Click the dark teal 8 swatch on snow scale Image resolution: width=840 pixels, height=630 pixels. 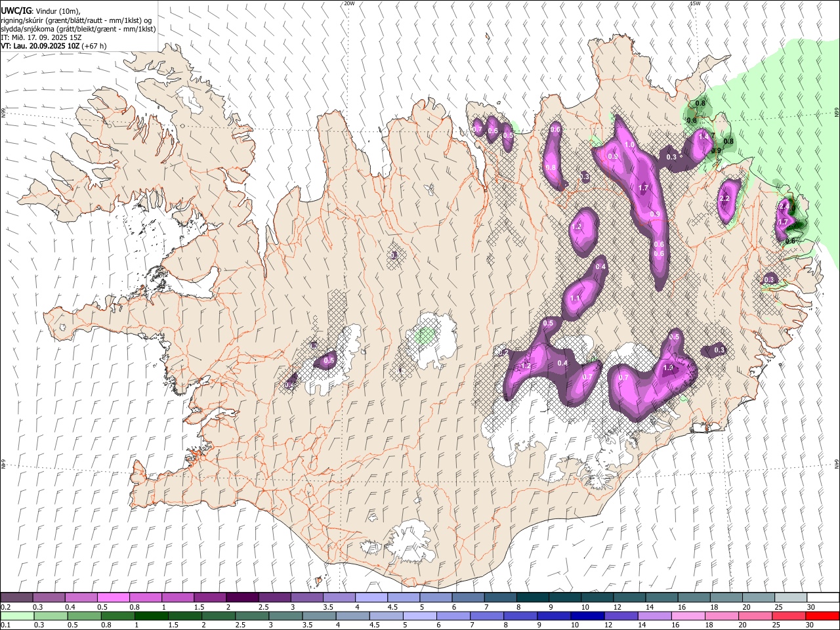(532, 598)
